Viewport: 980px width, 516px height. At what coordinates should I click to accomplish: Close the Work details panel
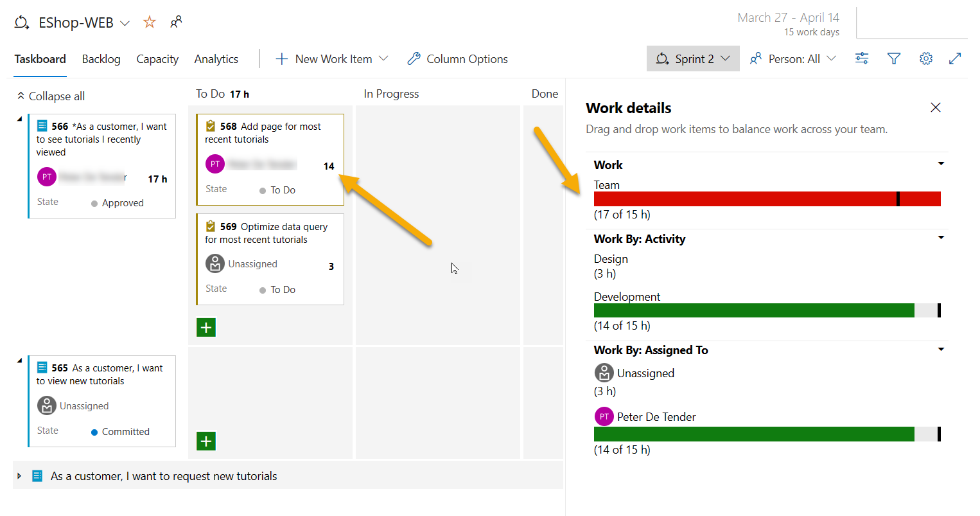(936, 107)
